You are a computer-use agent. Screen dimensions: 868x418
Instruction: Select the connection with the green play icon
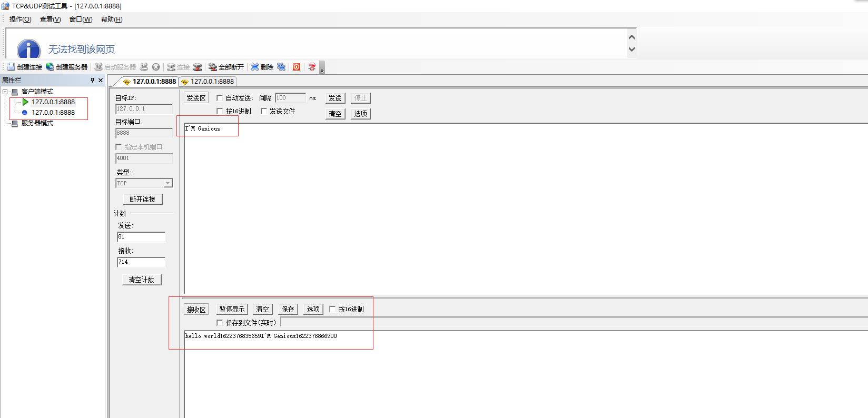click(53, 102)
